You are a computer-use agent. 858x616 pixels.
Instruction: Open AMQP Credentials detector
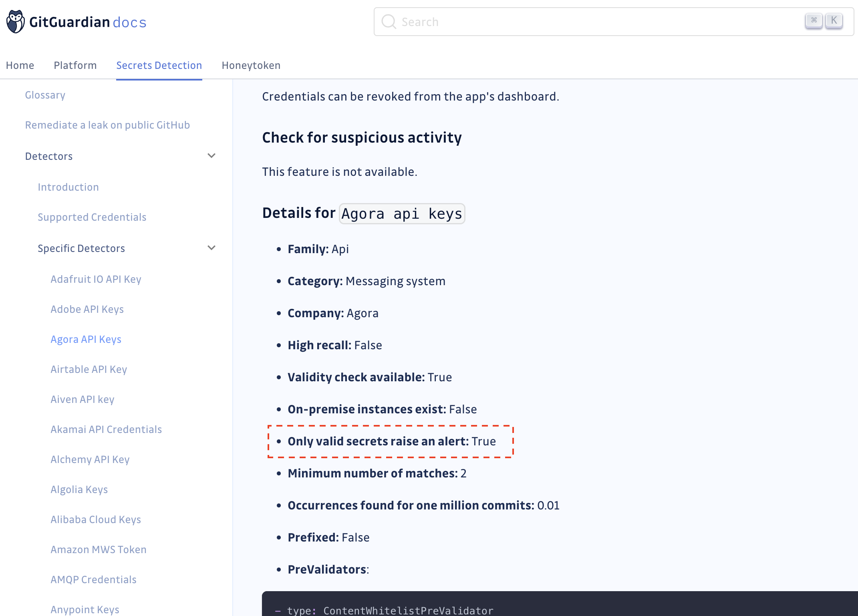[x=93, y=580]
